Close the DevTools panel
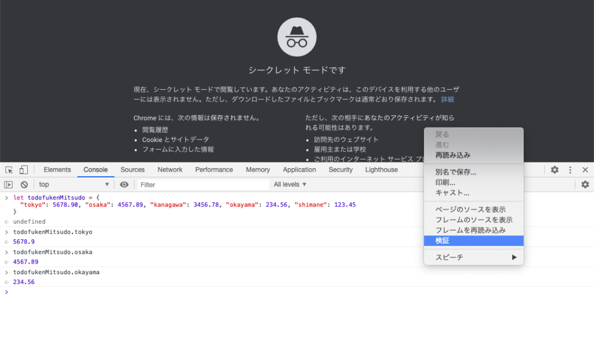Screen dimensions: 594x364 (x=585, y=170)
